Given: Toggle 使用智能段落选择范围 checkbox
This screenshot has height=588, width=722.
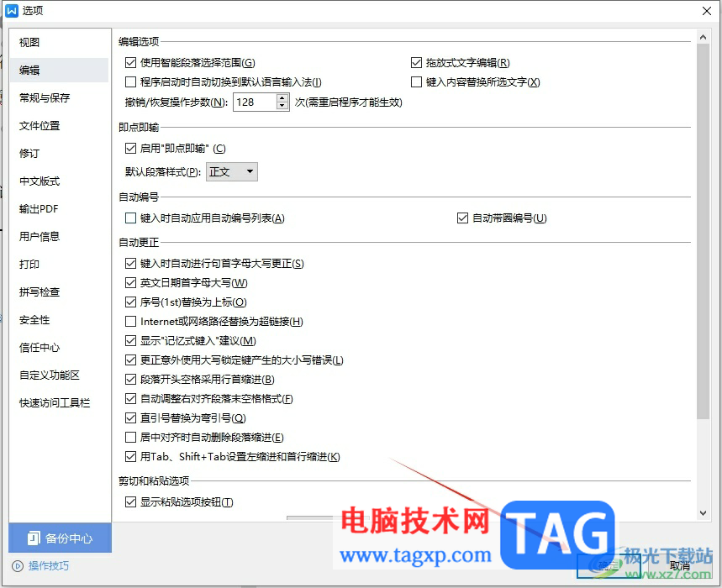Looking at the screenshot, I should tap(131, 62).
